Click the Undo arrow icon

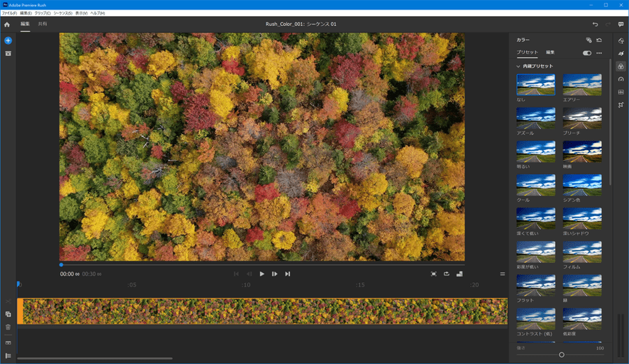595,24
